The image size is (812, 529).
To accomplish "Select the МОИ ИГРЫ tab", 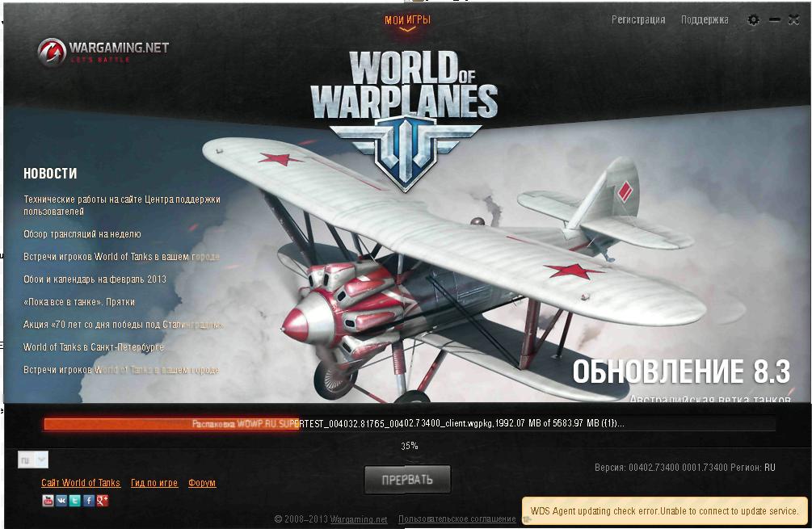I will pos(407,21).
